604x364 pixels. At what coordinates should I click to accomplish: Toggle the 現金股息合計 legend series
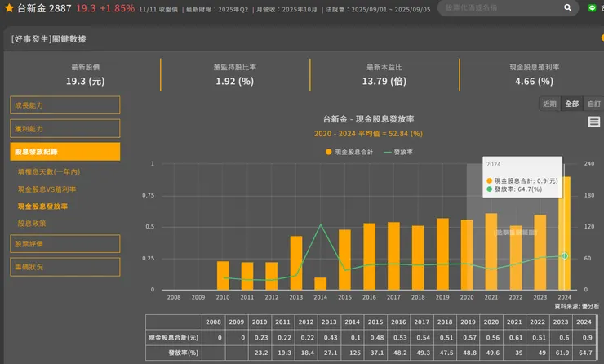coord(349,152)
